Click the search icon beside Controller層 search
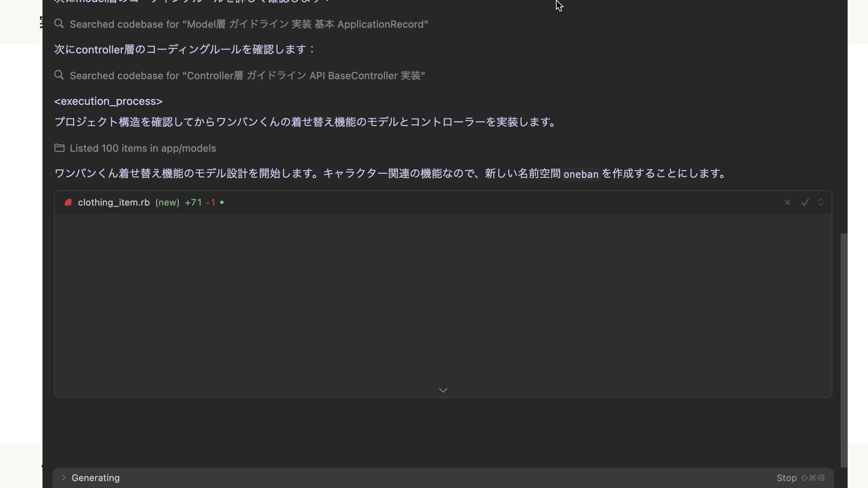The image size is (868, 488). (59, 75)
